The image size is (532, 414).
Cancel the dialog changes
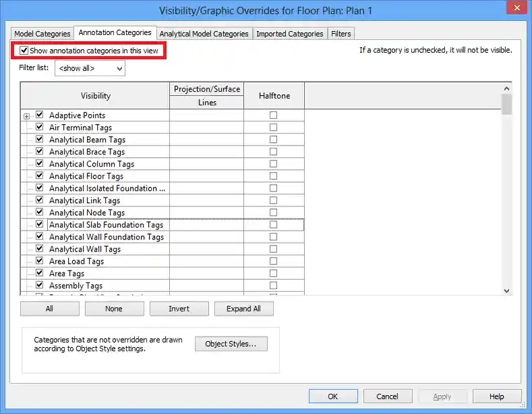pos(387,396)
